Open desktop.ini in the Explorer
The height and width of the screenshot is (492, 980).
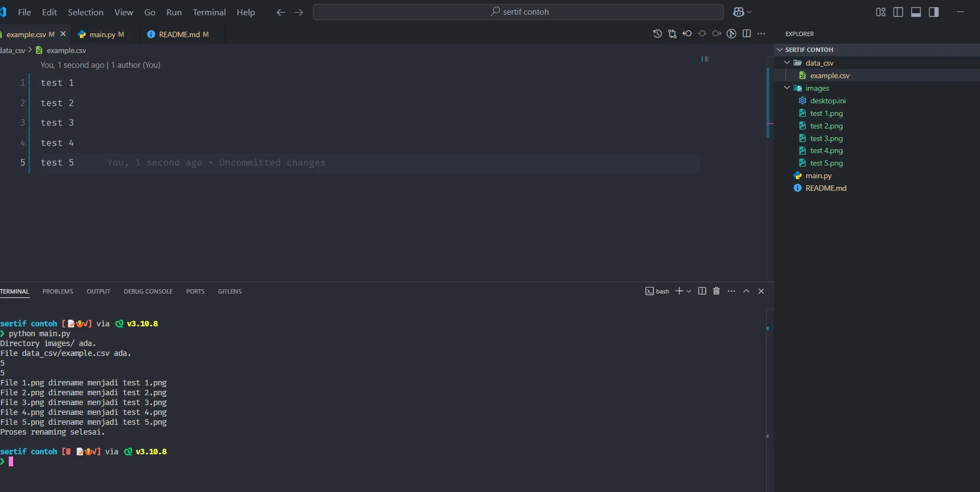coord(827,101)
